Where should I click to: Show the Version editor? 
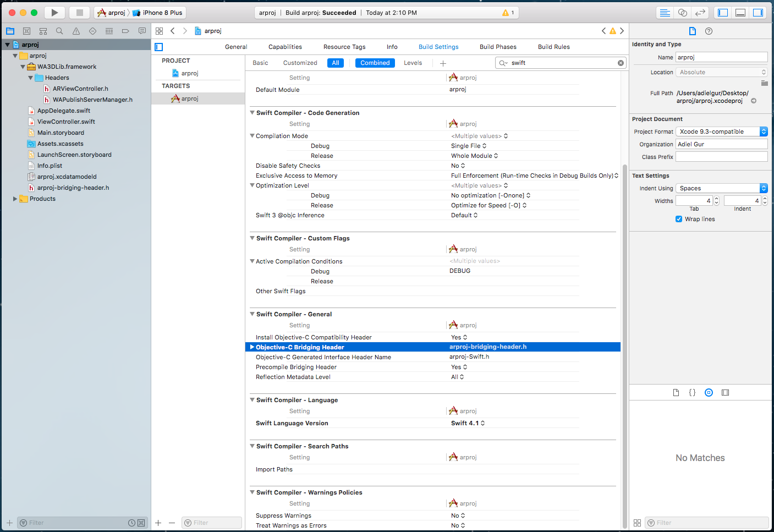pos(700,13)
